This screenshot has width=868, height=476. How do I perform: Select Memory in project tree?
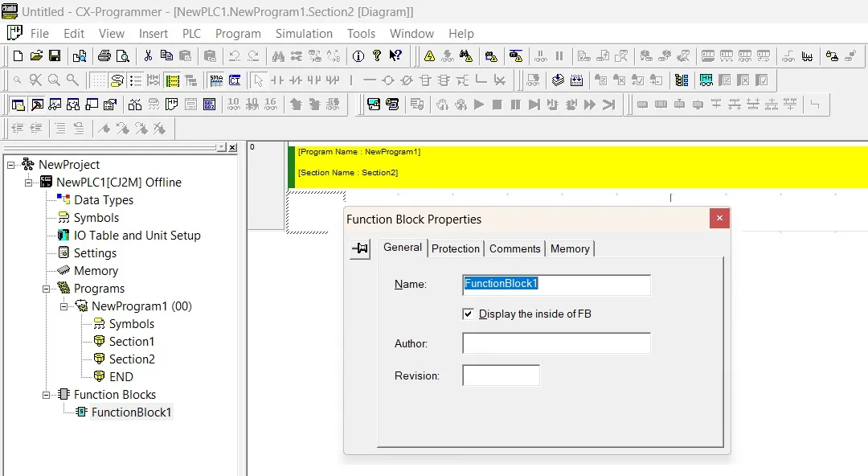pyautogui.click(x=96, y=271)
